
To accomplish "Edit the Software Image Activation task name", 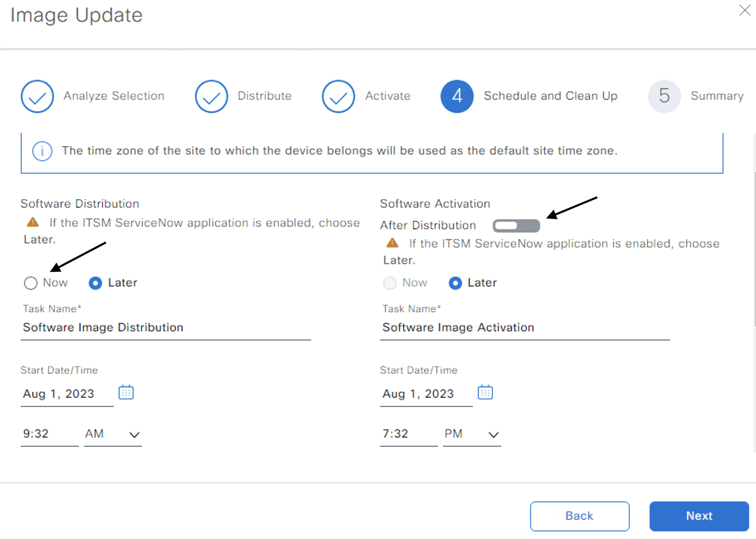I will pos(525,328).
